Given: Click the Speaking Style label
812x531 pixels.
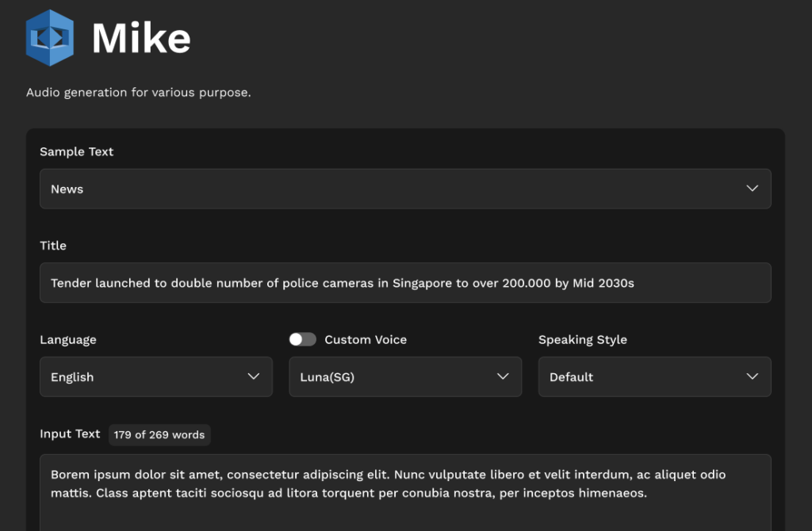Looking at the screenshot, I should coord(582,339).
